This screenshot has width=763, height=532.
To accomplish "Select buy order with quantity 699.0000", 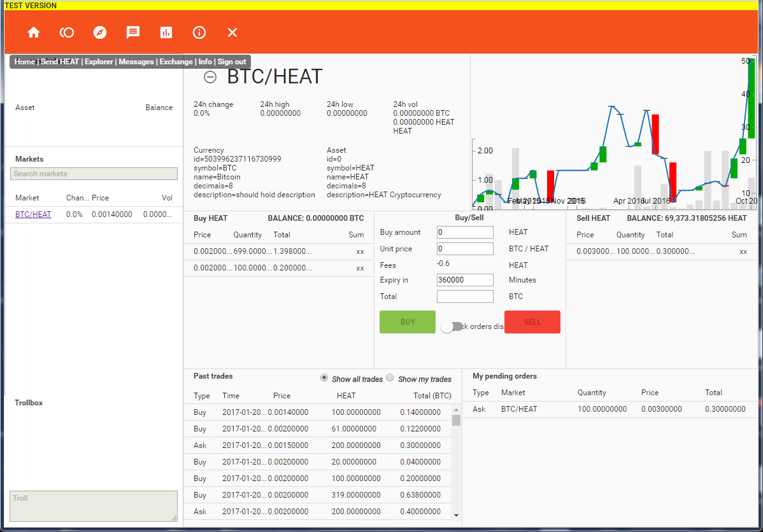I will point(279,251).
